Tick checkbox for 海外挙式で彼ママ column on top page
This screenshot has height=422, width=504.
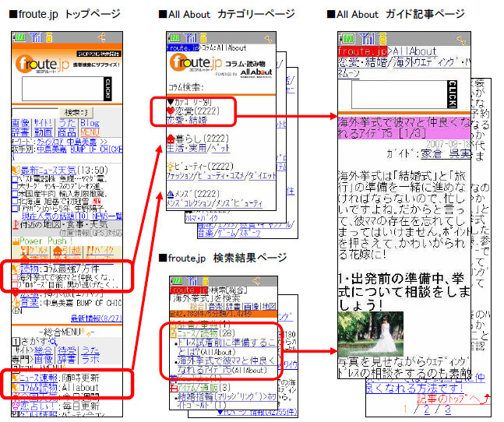(x=15, y=277)
